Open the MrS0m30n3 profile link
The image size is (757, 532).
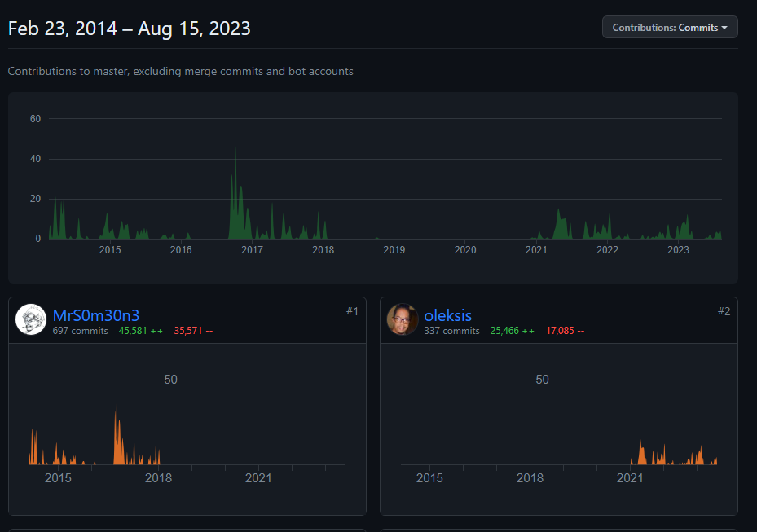(96, 315)
